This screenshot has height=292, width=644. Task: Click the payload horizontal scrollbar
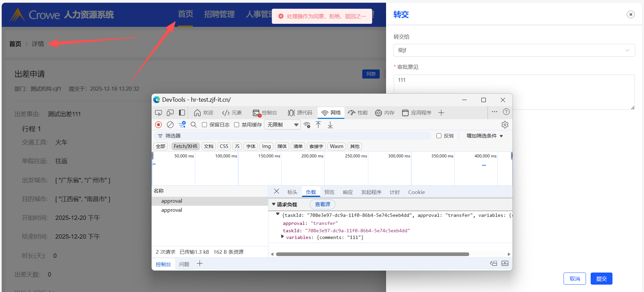(372, 254)
